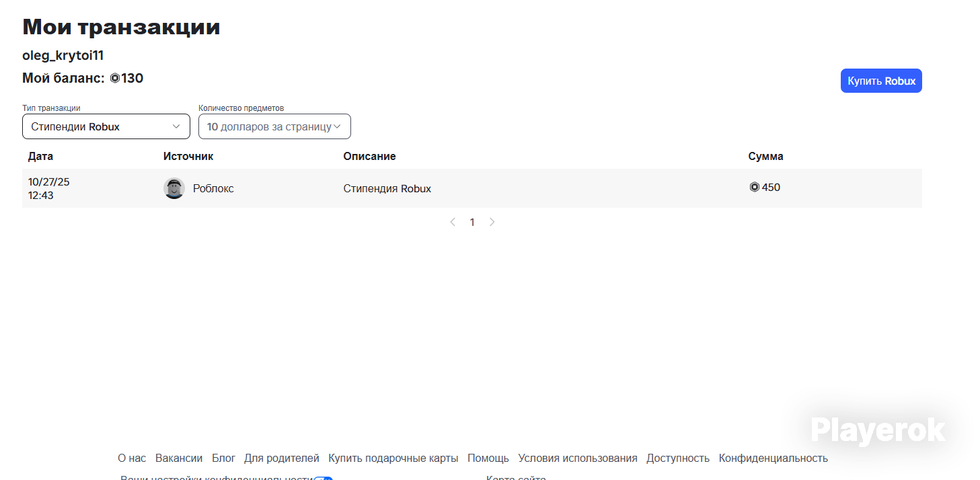Open the "Доступность" footer link
Image resolution: width=980 pixels, height=480 pixels.
(x=678, y=458)
